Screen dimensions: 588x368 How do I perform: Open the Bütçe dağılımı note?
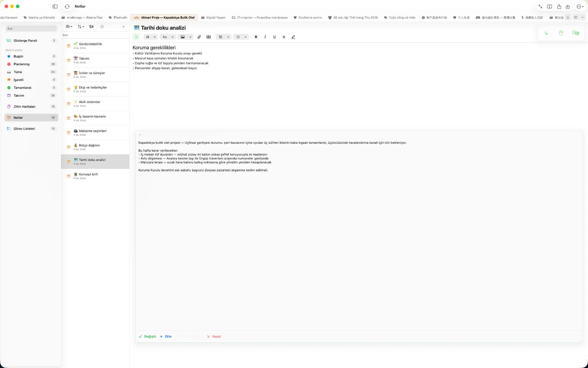pos(95,147)
